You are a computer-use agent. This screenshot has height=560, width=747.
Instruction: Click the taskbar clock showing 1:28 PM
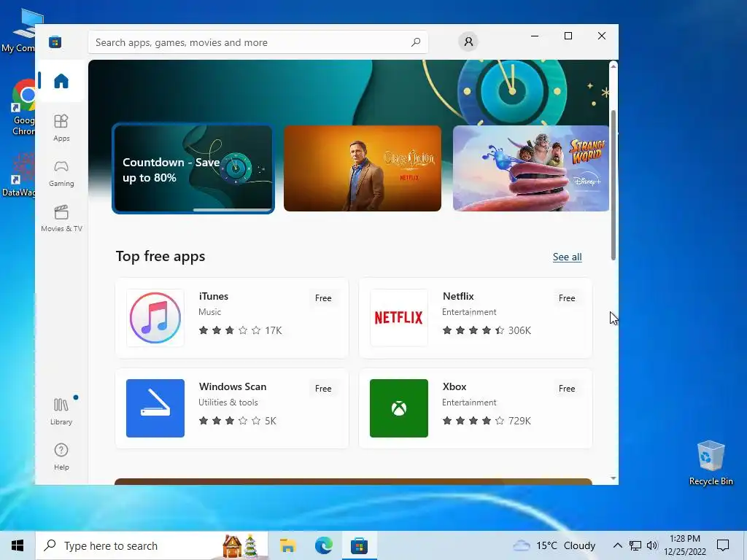point(684,545)
